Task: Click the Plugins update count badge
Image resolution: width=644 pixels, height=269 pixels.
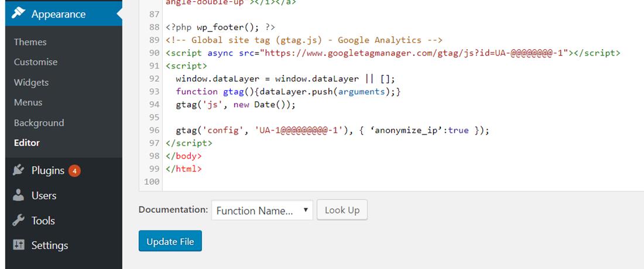Action: tap(74, 171)
